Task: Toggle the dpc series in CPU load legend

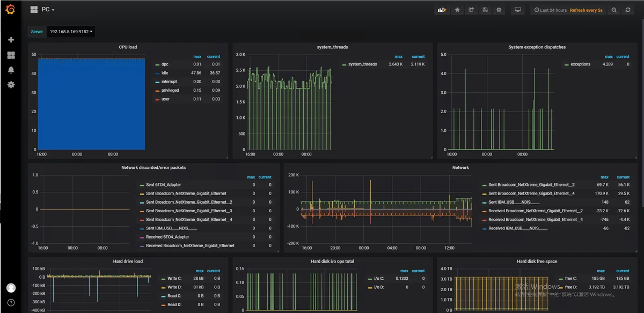Action: tap(165, 64)
